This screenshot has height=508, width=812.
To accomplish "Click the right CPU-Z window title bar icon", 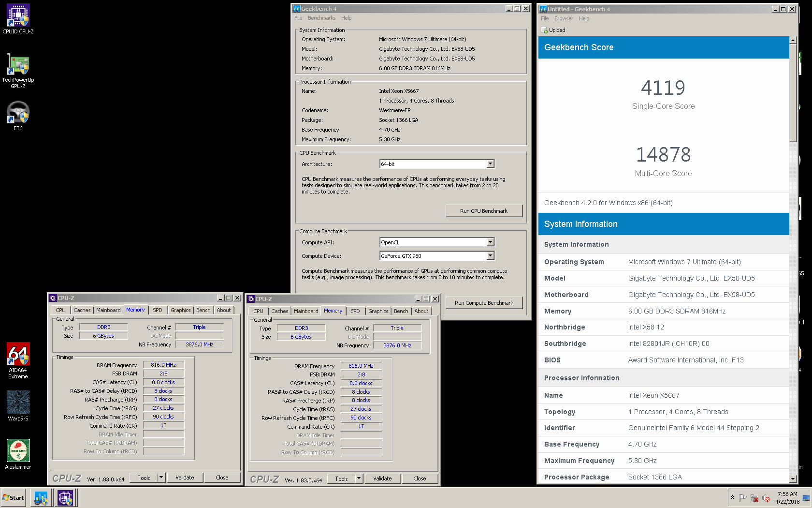I will 251,299.
